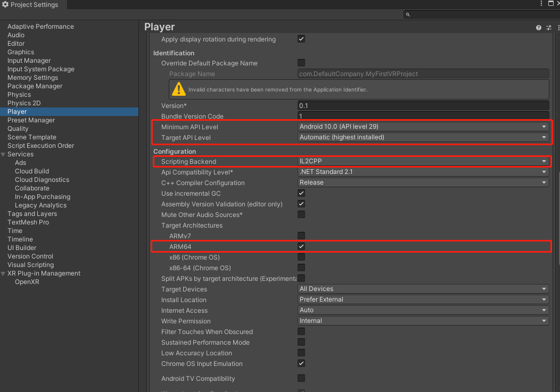Screen dimensions: 560x392
Task: Open the Minimum API Level dropdown
Action: [x=423, y=127]
